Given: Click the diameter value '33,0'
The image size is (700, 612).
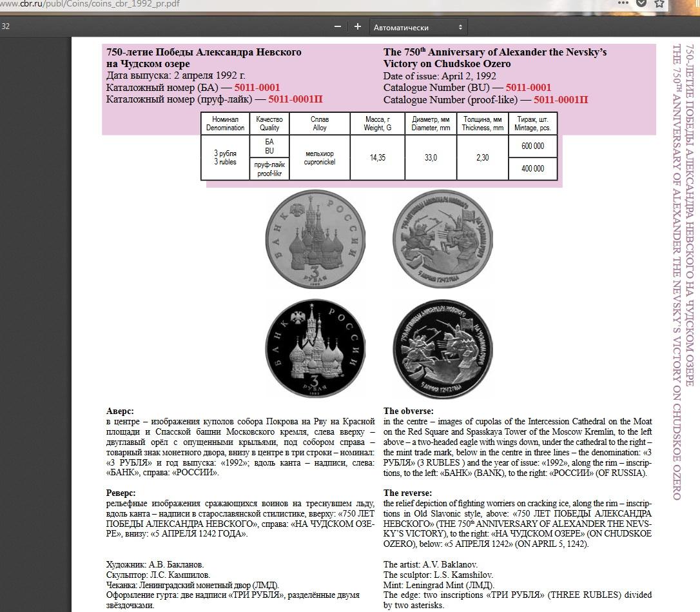Looking at the screenshot, I should [431, 158].
